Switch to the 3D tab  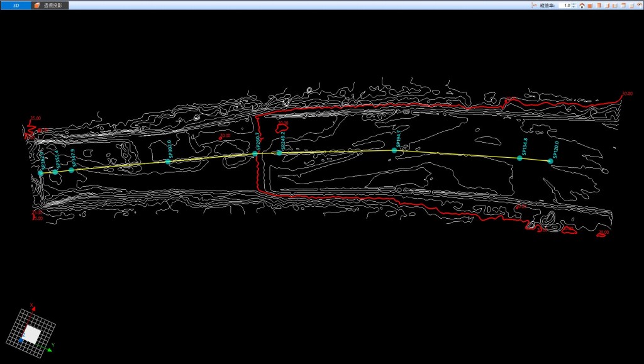pyautogui.click(x=15, y=5)
